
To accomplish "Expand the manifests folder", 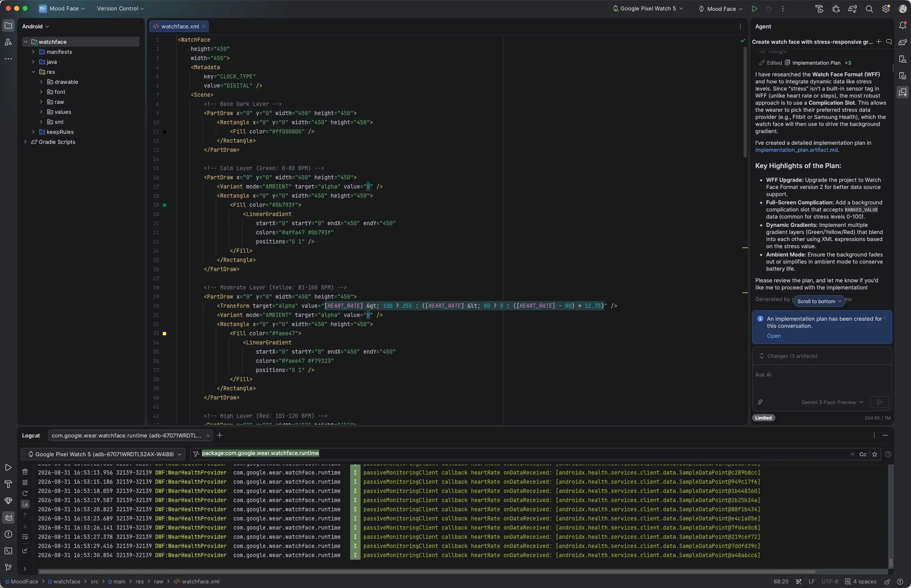I will (x=33, y=52).
